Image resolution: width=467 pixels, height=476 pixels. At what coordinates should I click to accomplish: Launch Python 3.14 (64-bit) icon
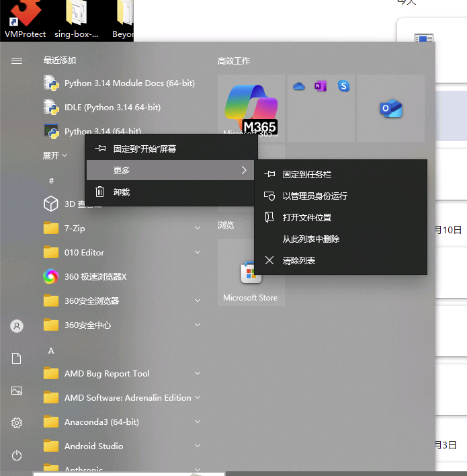pos(51,131)
